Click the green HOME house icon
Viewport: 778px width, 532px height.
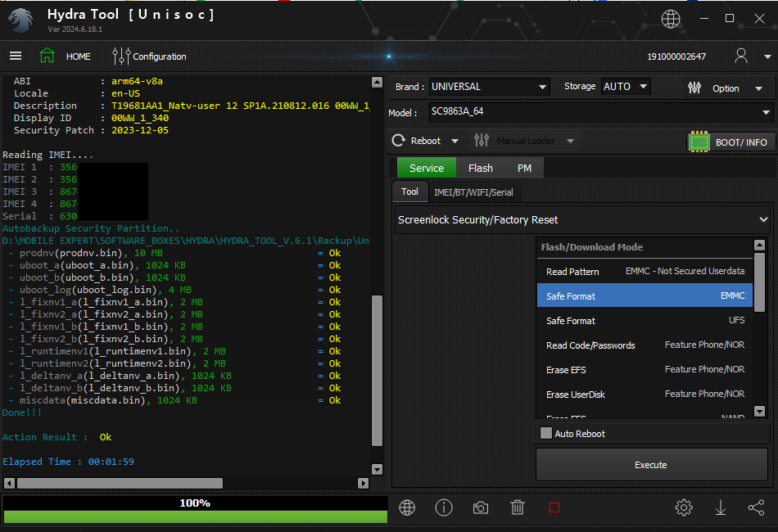pyautogui.click(x=47, y=56)
